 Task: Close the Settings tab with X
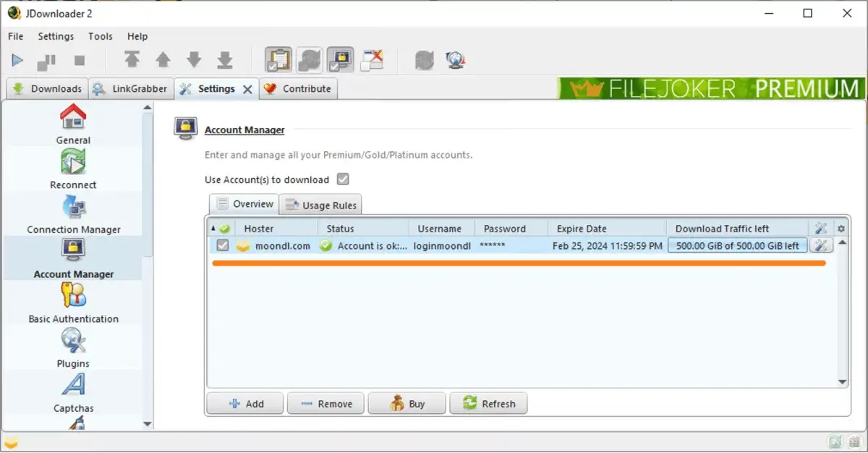point(247,89)
